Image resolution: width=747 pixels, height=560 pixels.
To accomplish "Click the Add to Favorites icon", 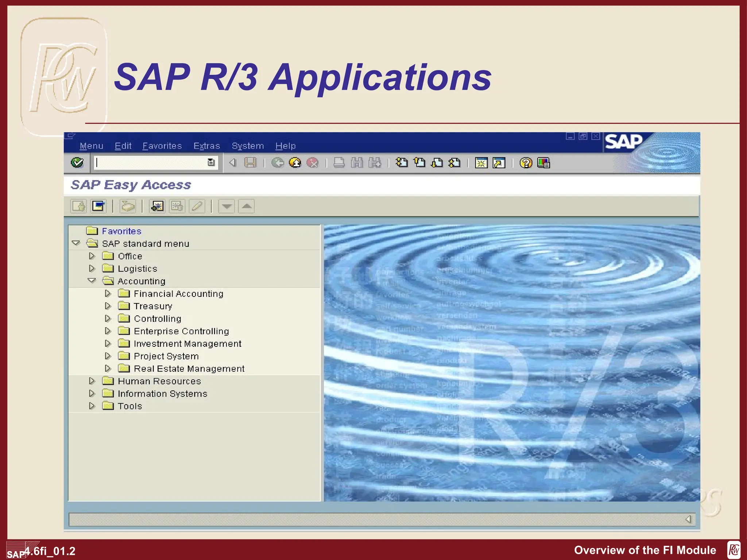I will (157, 206).
